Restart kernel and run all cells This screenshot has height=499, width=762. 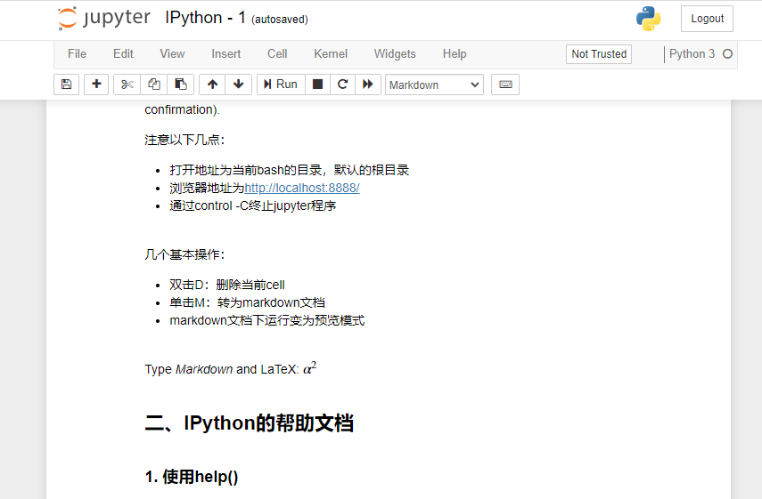pos(368,85)
